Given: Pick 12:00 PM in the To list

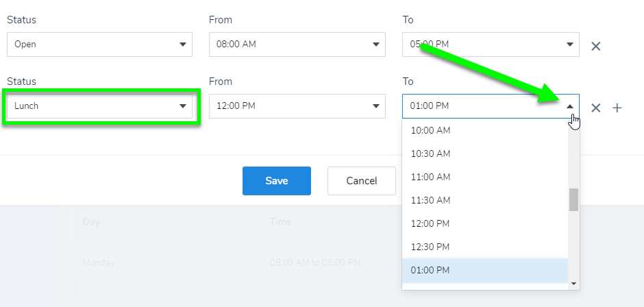Looking at the screenshot, I should pos(485,223).
